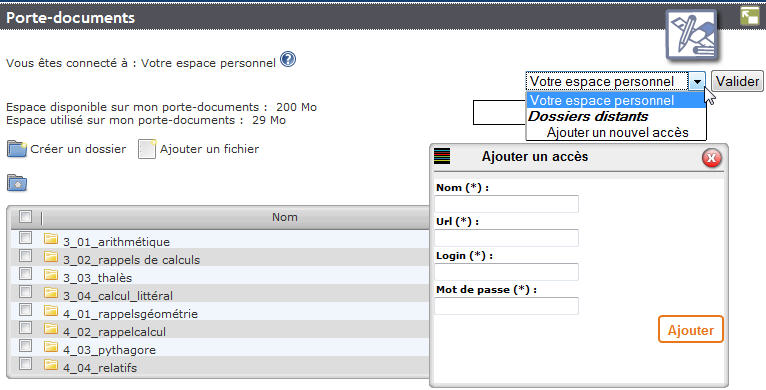Open the 3_01_arithmétique folder icon
Image resolution: width=766 pixels, height=390 pixels.
click(50, 238)
